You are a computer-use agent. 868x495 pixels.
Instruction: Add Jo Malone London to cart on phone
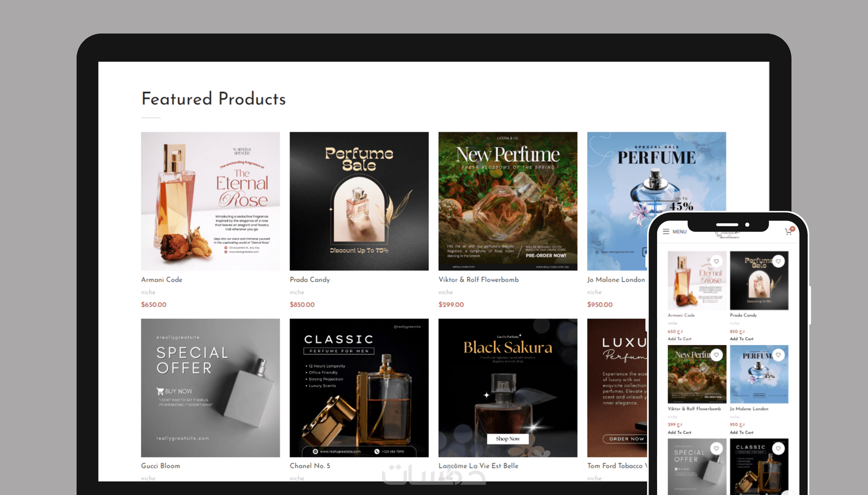tap(741, 432)
